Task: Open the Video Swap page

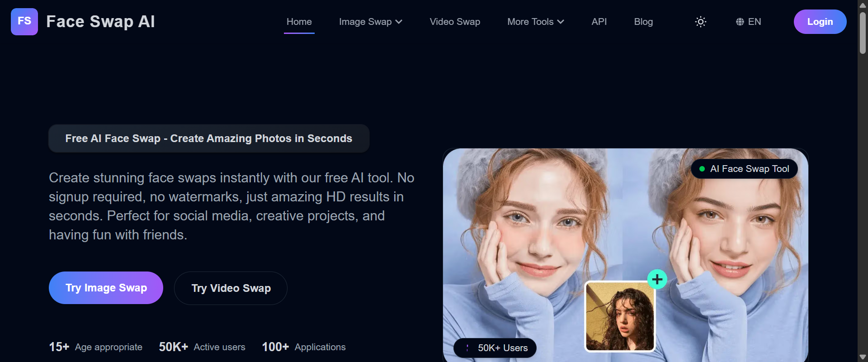Action: 455,22
